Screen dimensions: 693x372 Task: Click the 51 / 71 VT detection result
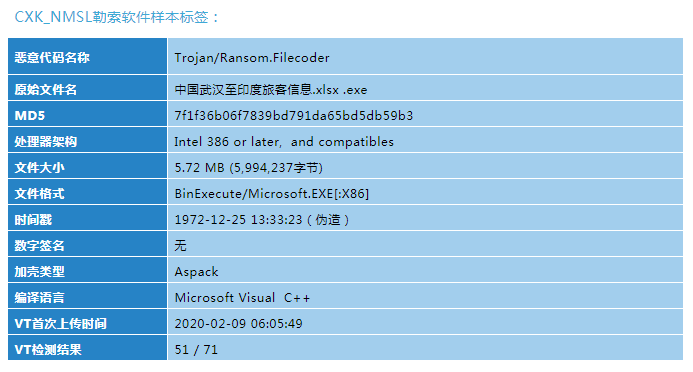(196, 350)
